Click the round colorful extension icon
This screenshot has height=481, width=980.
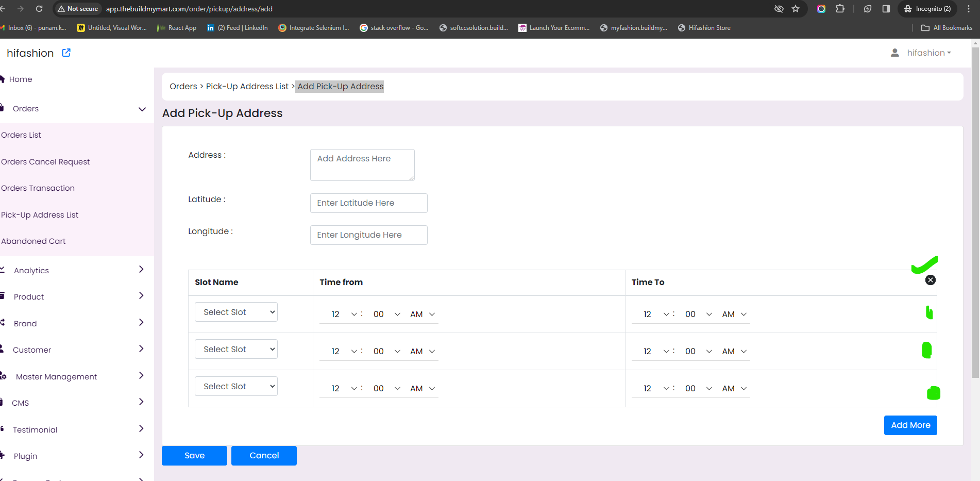(x=821, y=9)
